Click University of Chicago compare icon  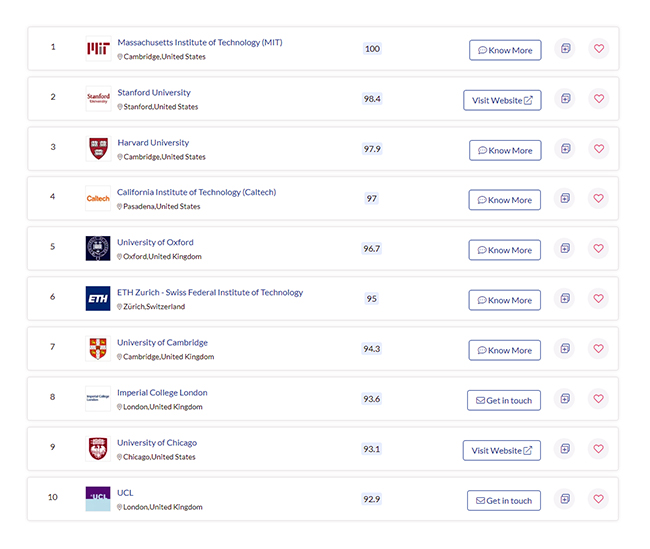click(x=565, y=449)
